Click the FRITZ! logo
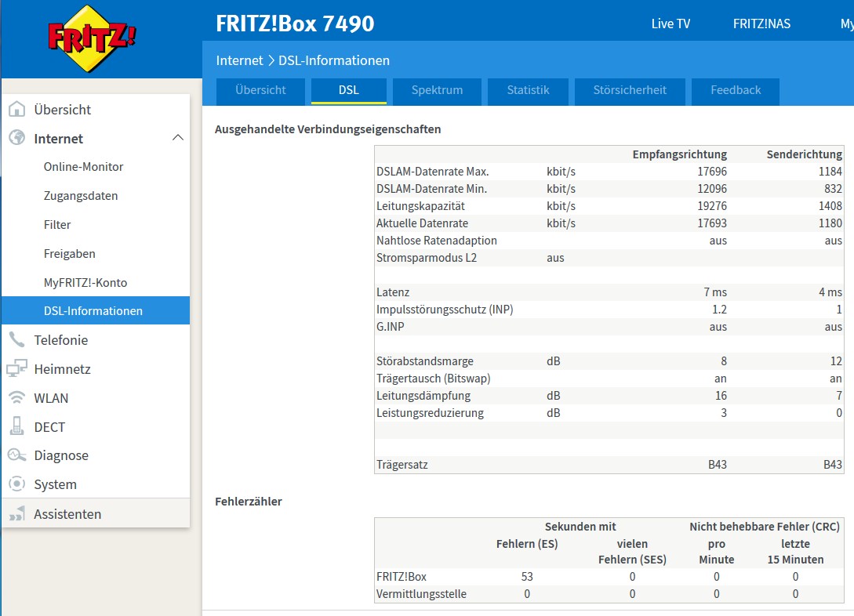 click(x=92, y=38)
